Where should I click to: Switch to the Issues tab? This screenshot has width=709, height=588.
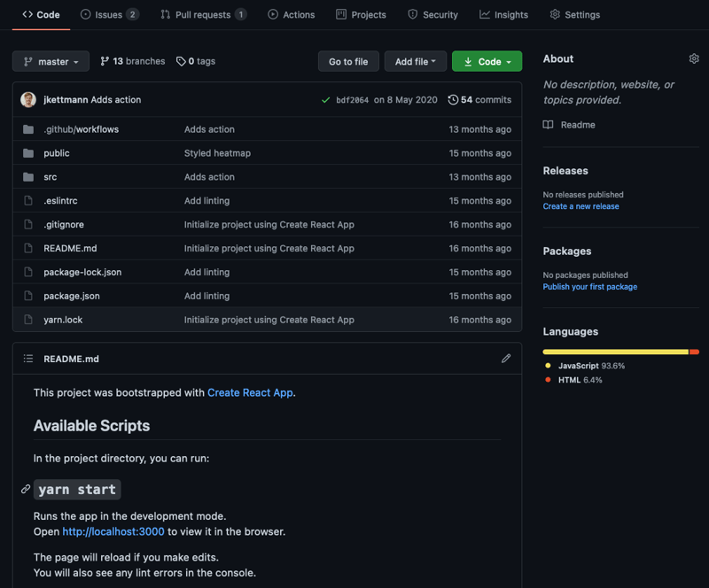click(x=109, y=14)
